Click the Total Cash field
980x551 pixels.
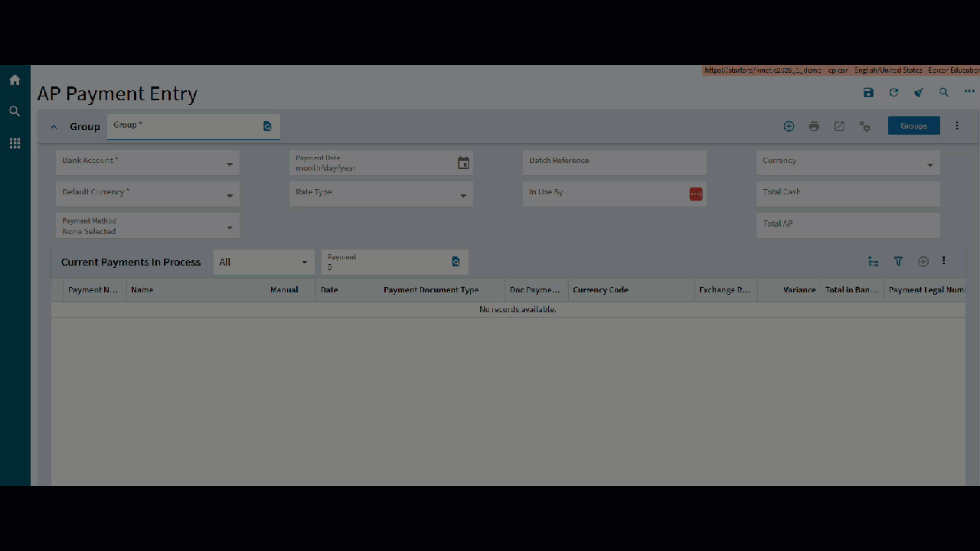tap(848, 194)
